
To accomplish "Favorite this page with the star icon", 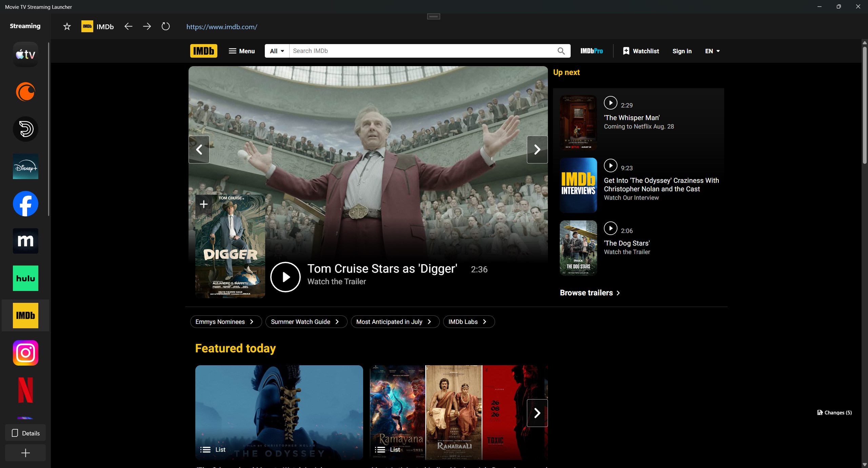I will click(x=67, y=26).
